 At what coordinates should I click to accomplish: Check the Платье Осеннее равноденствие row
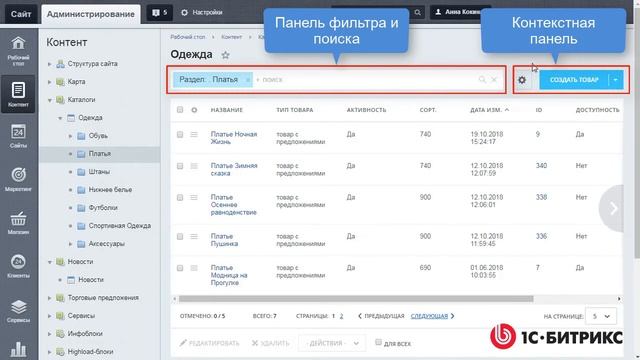click(180, 197)
